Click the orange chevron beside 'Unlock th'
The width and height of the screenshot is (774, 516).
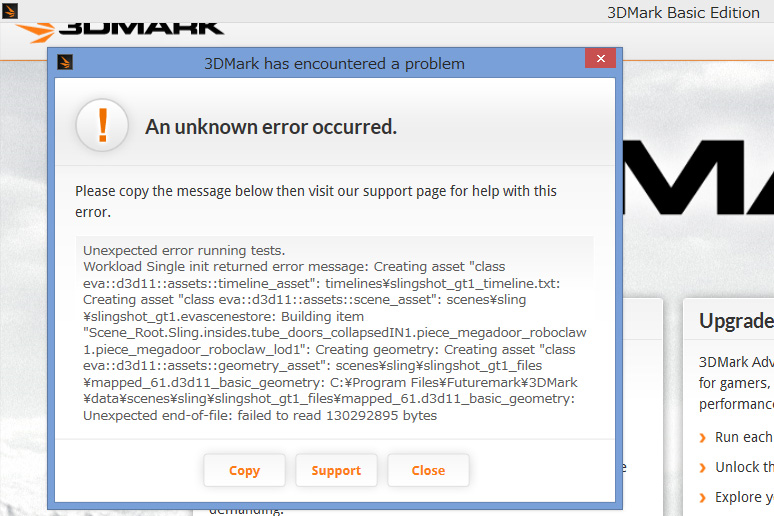tap(702, 467)
